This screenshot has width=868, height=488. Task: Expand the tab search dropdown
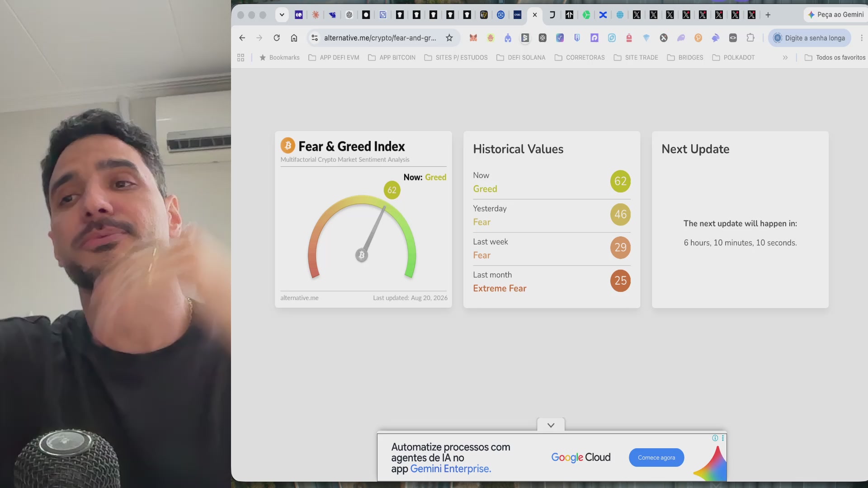(282, 15)
